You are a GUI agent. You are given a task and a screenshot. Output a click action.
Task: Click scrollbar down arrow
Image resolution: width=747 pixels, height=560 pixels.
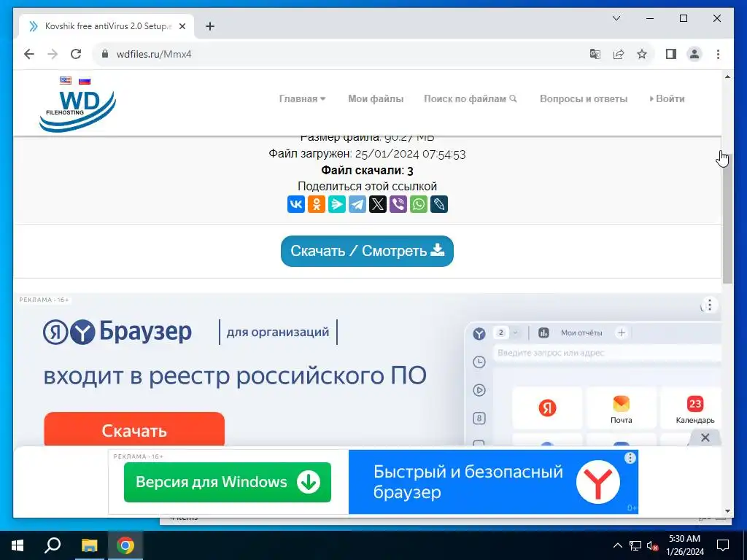pyautogui.click(x=727, y=511)
